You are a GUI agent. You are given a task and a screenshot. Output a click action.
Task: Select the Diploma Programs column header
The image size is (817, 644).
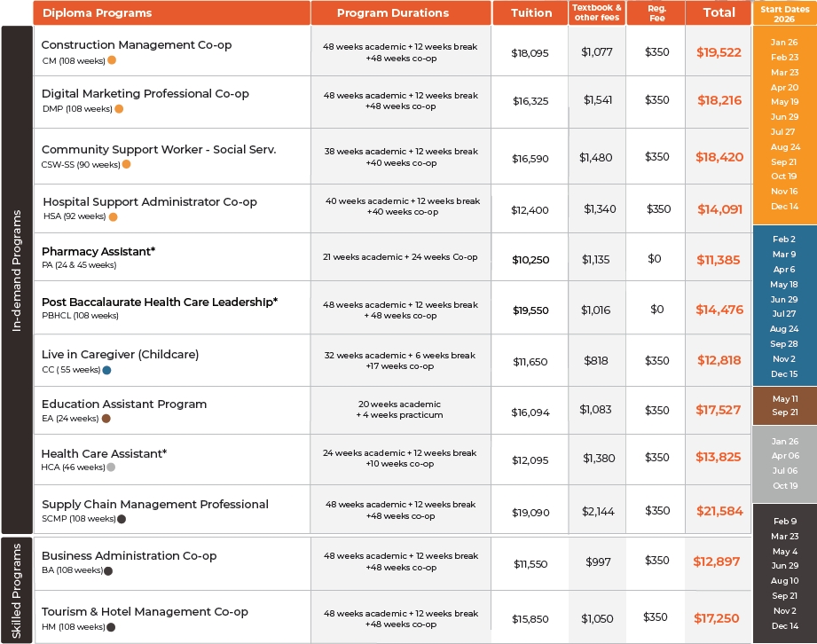tap(97, 13)
